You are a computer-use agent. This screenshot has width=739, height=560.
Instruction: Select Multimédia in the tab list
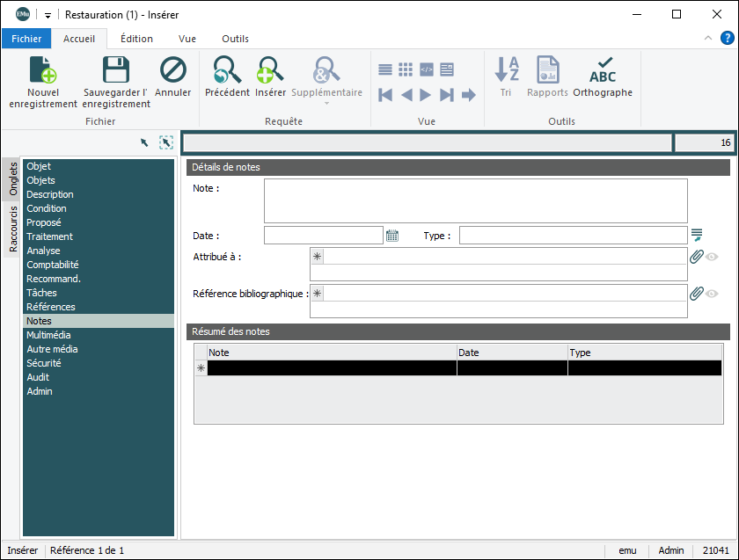[48, 335]
